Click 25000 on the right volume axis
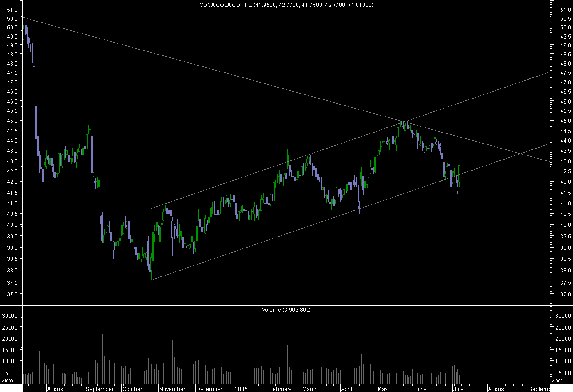Viewport: 573px width, 392px height. pos(562,327)
